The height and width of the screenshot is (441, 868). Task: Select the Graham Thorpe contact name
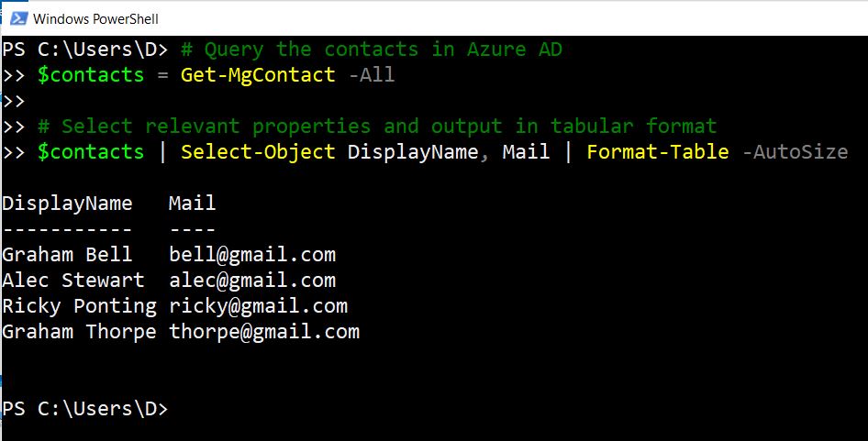[x=79, y=331]
